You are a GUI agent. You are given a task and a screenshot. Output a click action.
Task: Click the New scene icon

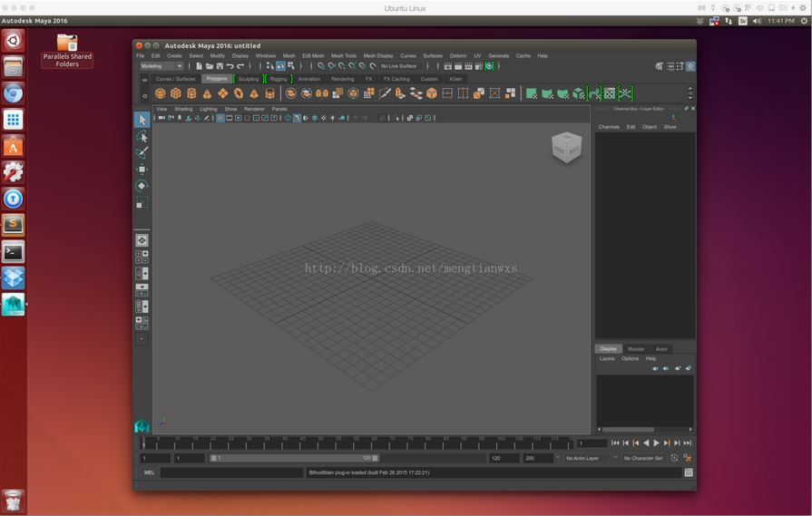[199, 66]
